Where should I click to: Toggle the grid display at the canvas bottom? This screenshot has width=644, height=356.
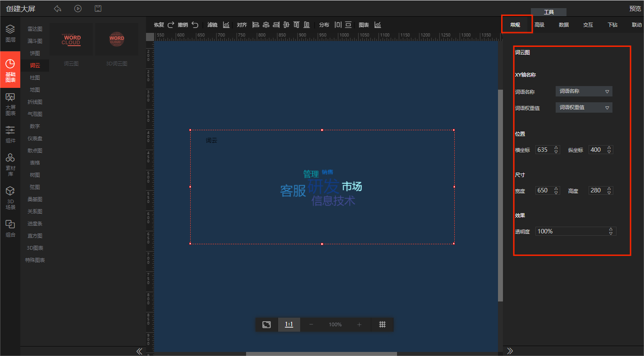(x=382, y=324)
